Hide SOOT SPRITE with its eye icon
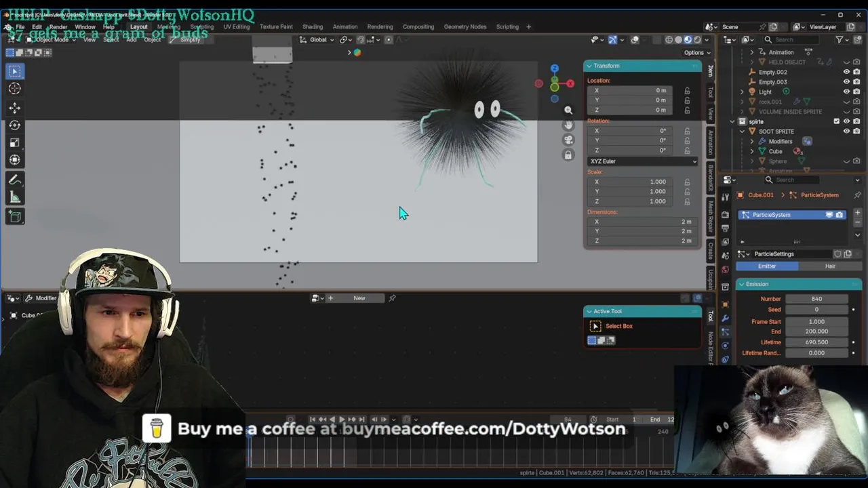The width and height of the screenshot is (868, 488). [846, 131]
